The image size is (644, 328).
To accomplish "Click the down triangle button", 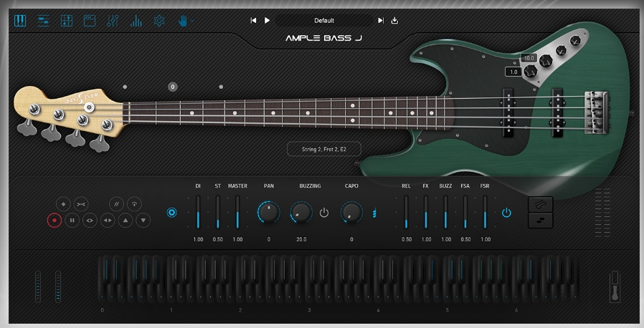I will pyautogui.click(x=143, y=221).
